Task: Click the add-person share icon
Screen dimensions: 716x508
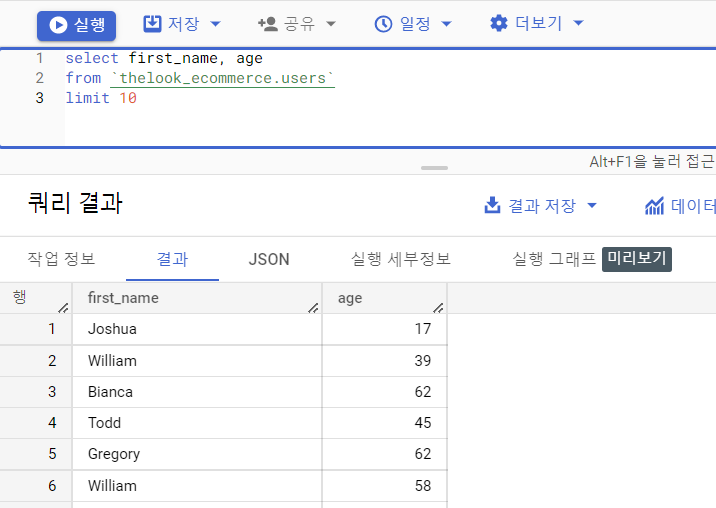Action: [x=268, y=24]
